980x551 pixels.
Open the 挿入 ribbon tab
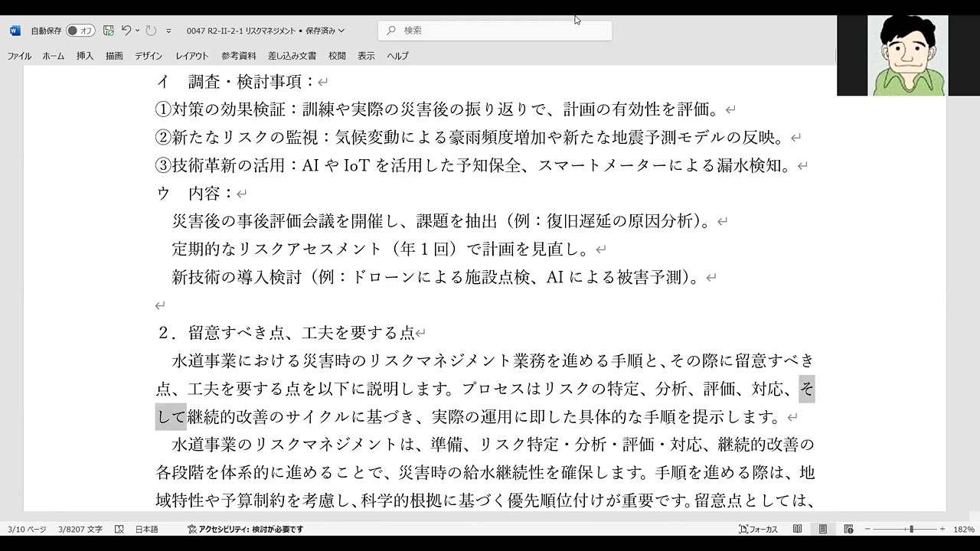pyautogui.click(x=85, y=56)
